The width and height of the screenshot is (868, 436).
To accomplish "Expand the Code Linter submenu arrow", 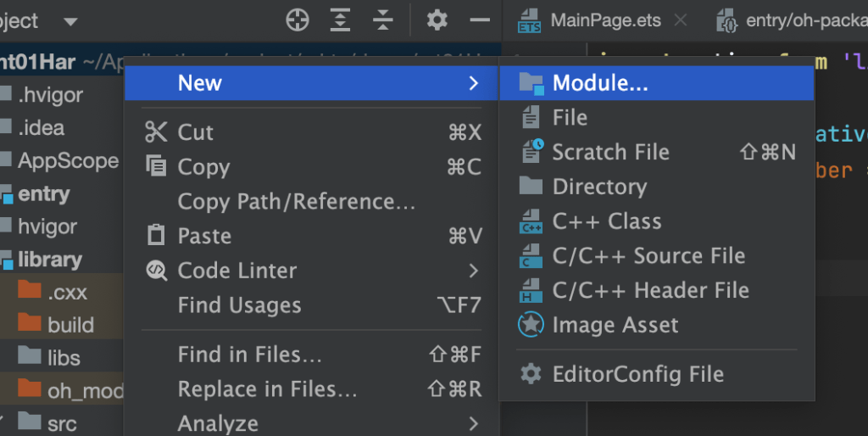I will pos(473,271).
